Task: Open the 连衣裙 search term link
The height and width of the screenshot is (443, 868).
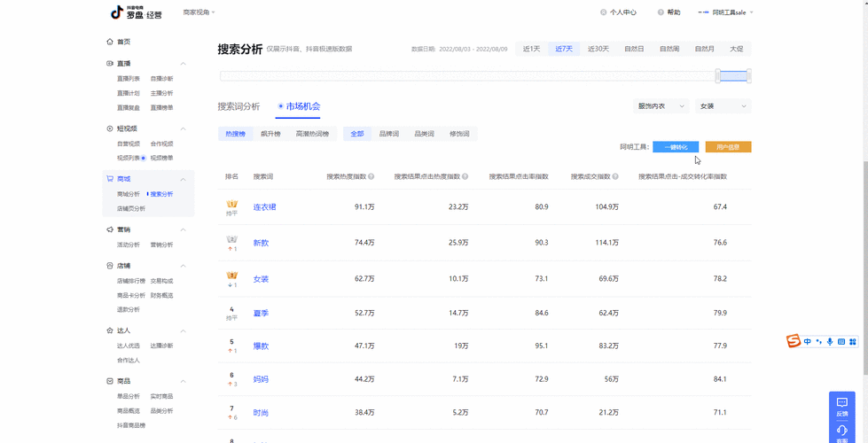Action: pos(264,206)
